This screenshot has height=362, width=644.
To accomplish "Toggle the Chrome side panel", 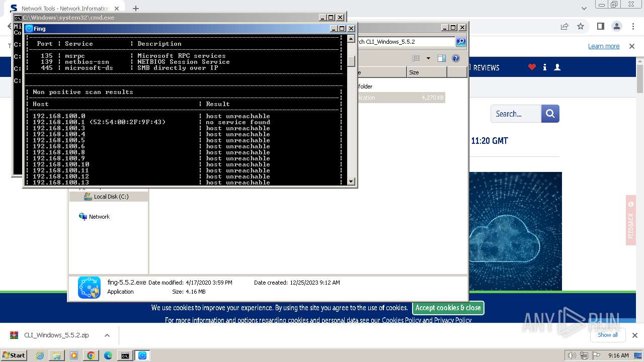I will [x=600, y=26].
